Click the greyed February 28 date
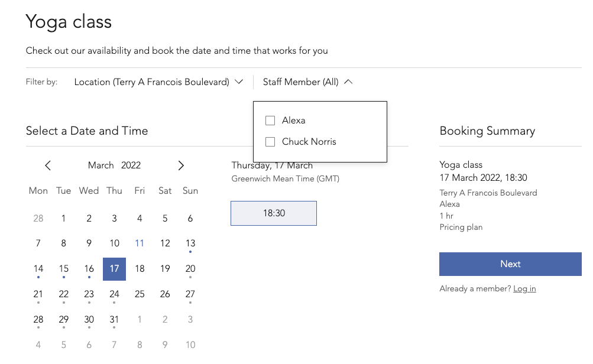The width and height of the screenshot is (593, 364). click(38, 219)
